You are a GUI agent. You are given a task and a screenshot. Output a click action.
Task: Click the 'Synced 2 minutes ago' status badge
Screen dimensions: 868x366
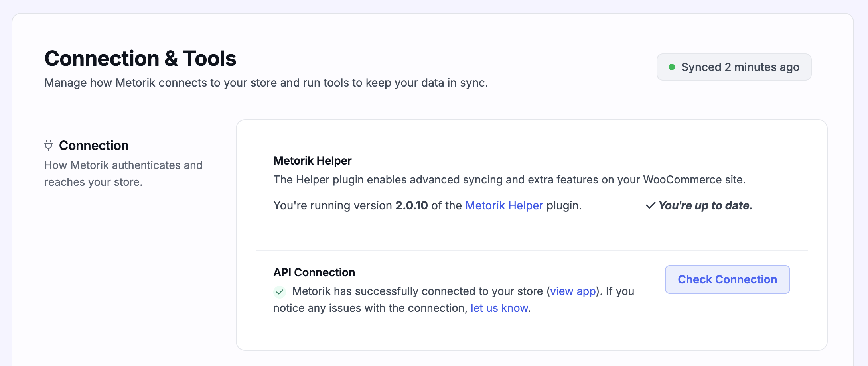734,67
